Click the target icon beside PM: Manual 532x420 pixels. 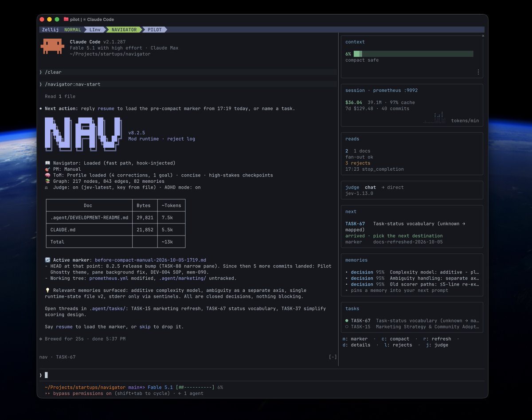point(47,169)
